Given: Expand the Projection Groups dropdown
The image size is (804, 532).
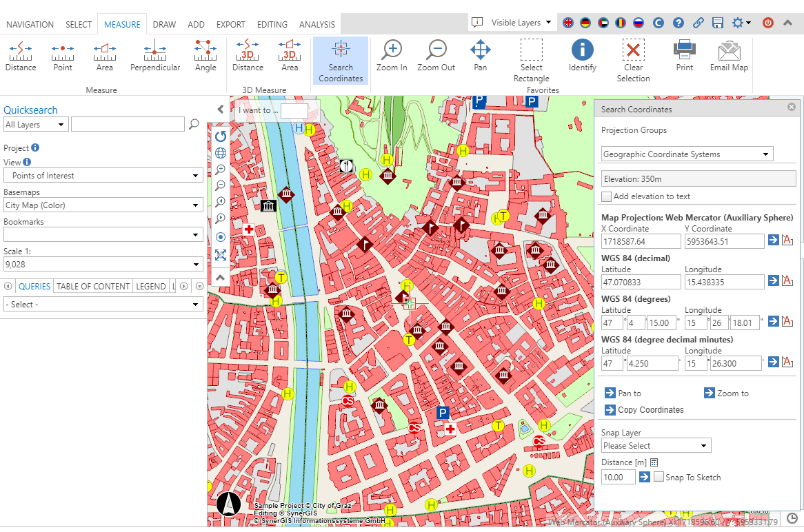Looking at the screenshot, I should click(686, 154).
